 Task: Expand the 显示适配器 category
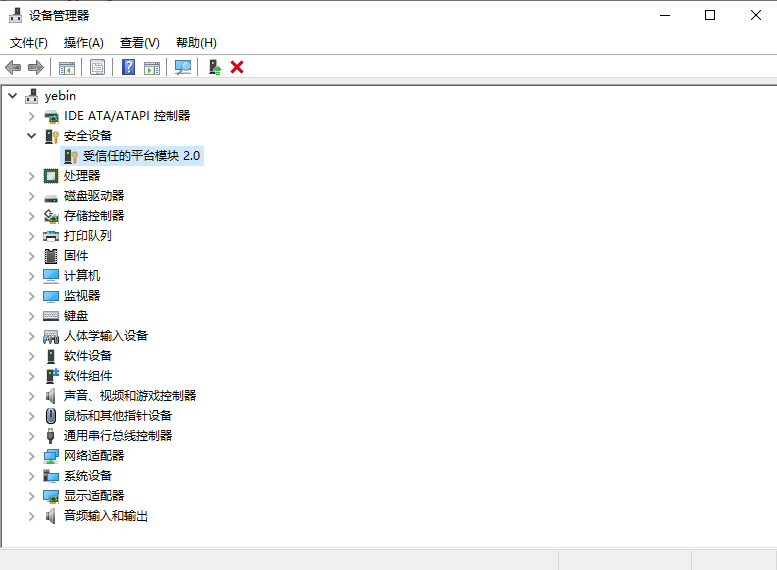coord(32,496)
